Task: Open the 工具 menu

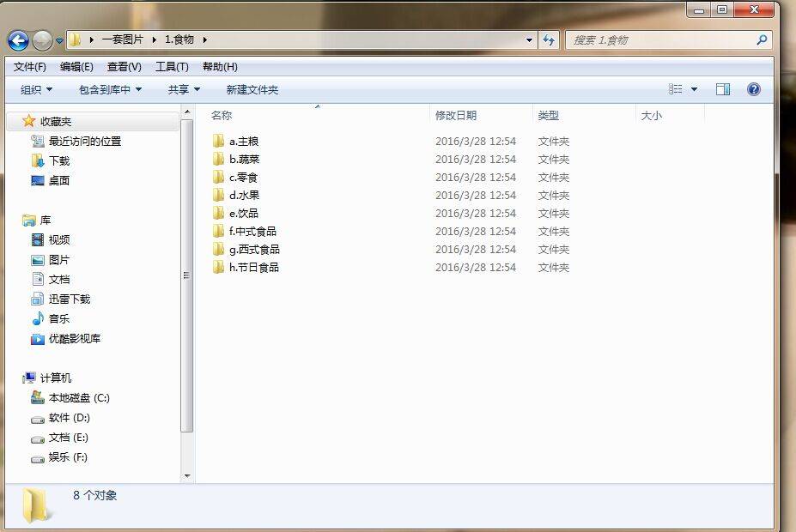Action: [x=170, y=66]
